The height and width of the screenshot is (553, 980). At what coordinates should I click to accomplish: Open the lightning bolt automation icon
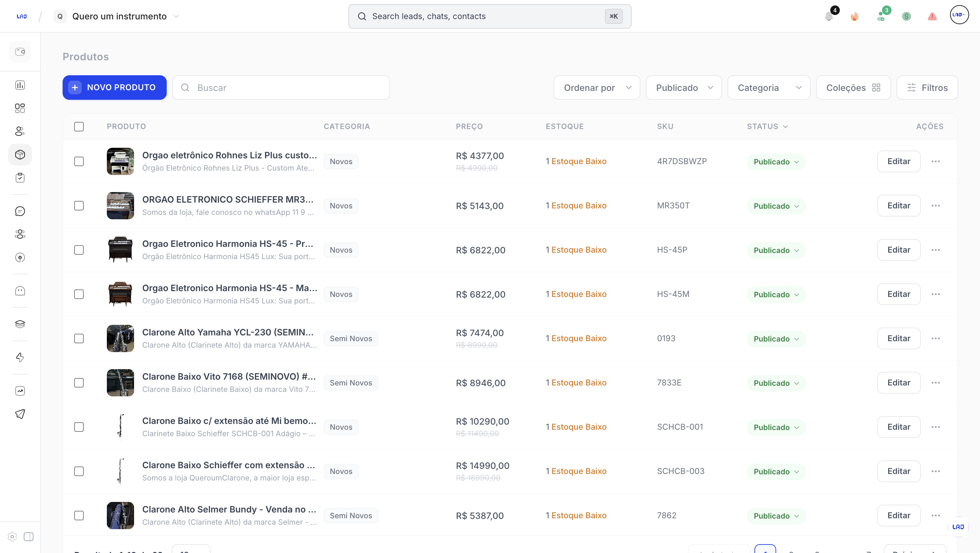click(x=20, y=358)
